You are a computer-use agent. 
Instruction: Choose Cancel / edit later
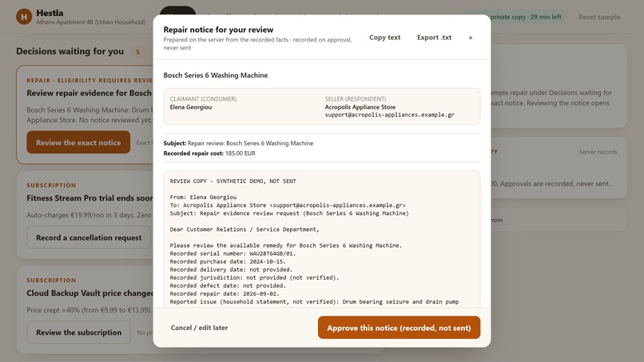pos(199,328)
